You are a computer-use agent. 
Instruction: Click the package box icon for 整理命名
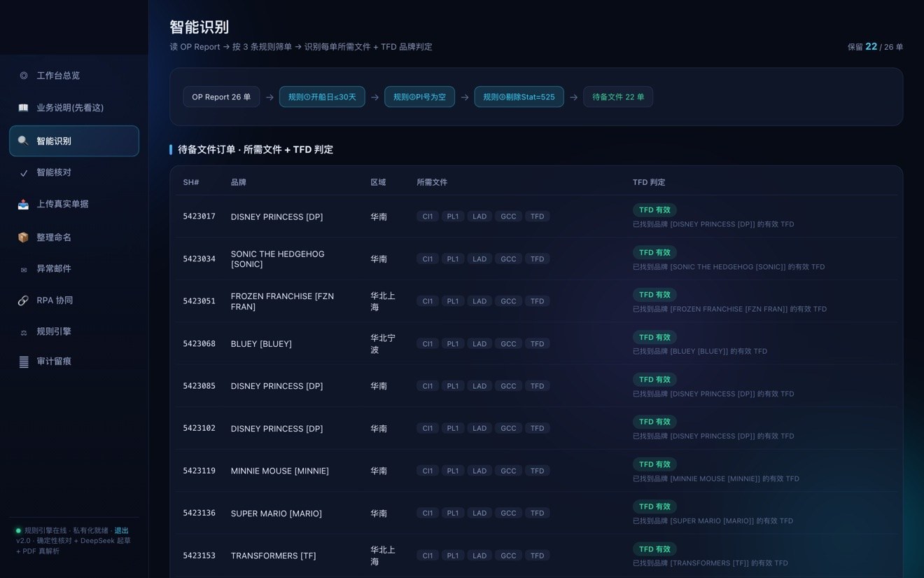point(24,238)
